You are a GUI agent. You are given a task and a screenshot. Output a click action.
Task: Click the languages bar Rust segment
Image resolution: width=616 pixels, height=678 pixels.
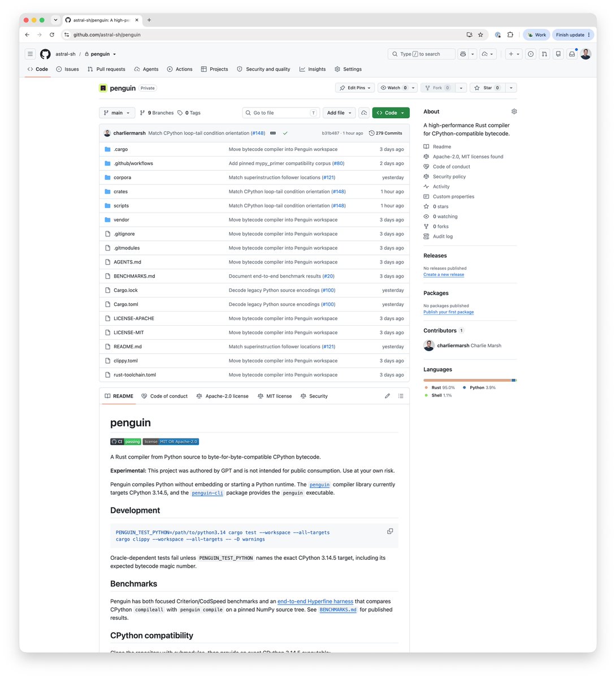(x=467, y=381)
